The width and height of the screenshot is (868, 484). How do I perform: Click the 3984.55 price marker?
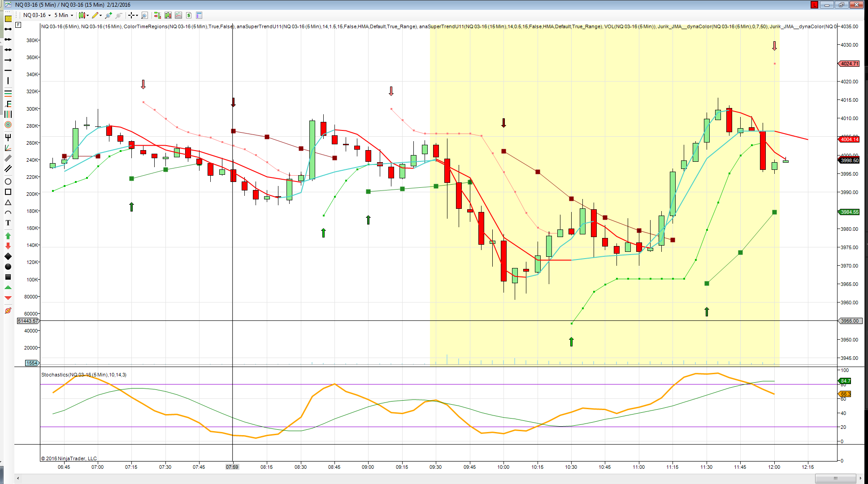[849, 212]
